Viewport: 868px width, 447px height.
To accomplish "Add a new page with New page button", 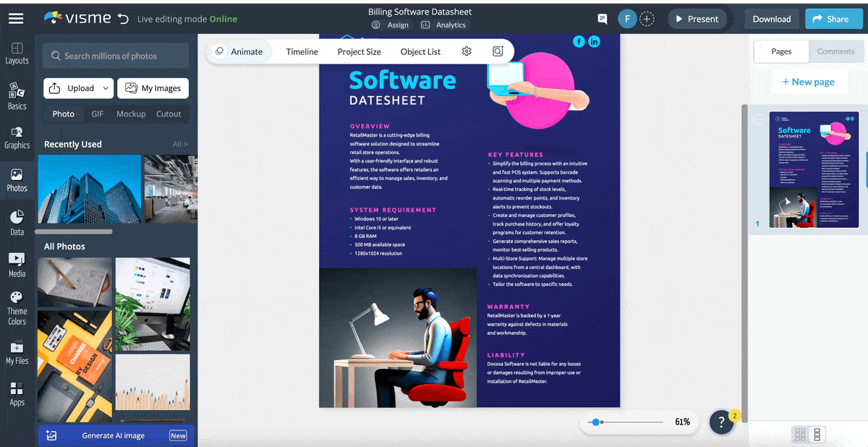I will pyautogui.click(x=809, y=82).
